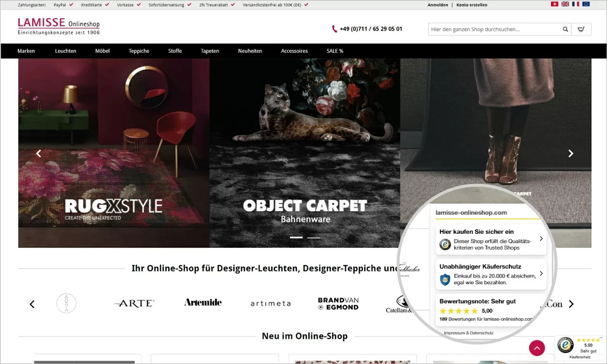
Task: Expand 'Unabhängiger Käuferschutz' via its chevron
Action: coord(541,273)
